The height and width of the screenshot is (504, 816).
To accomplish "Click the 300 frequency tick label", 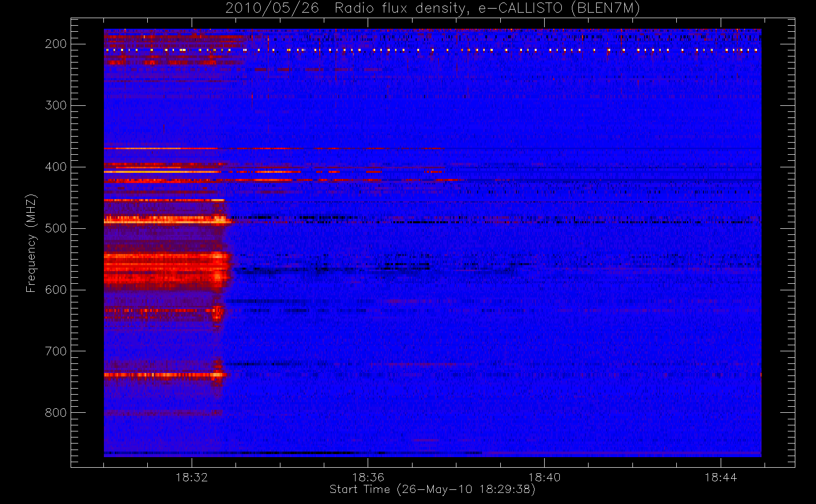I will click(55, 105).
